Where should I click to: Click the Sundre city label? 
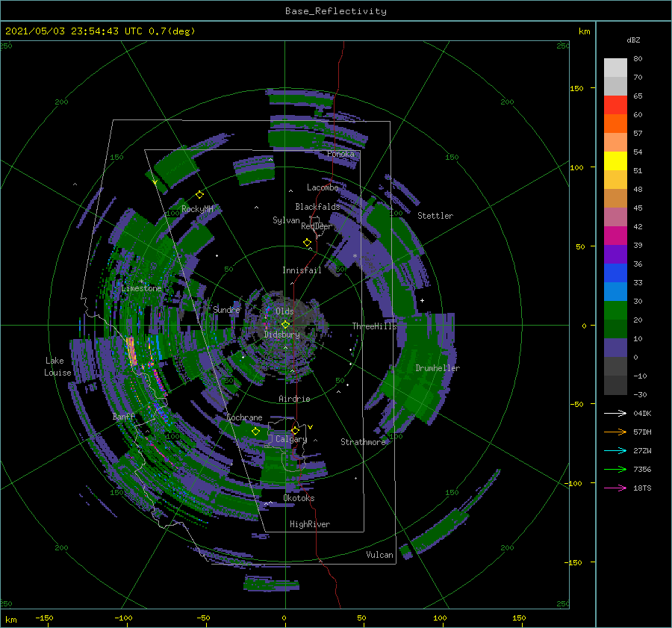click(226, 309)
